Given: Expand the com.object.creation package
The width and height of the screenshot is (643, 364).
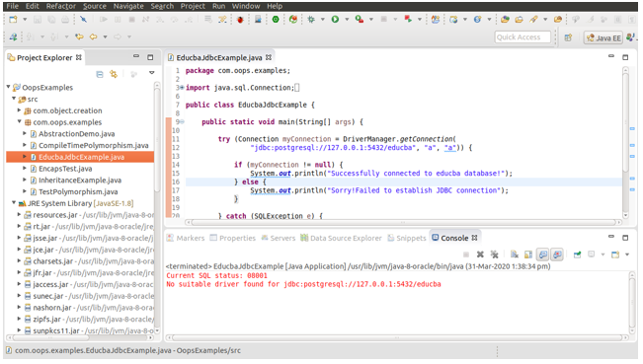Looking at the screenshot, I should pyautogui.click(x=20, y=110).
